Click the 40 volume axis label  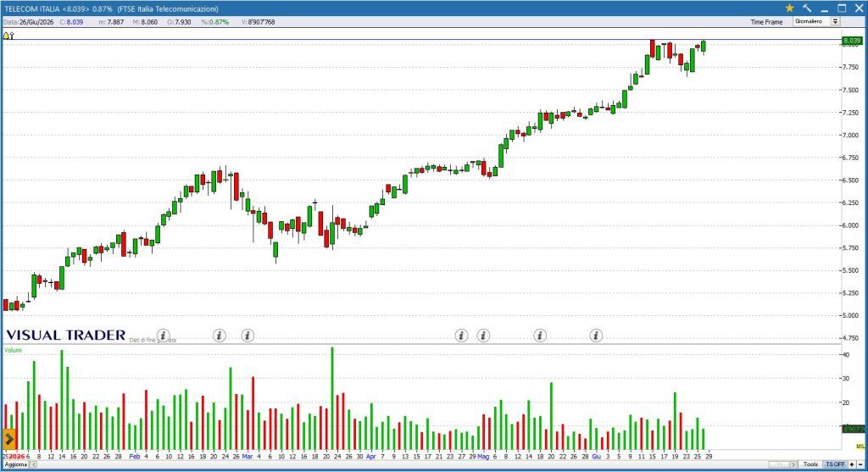(x=846, y=354)
